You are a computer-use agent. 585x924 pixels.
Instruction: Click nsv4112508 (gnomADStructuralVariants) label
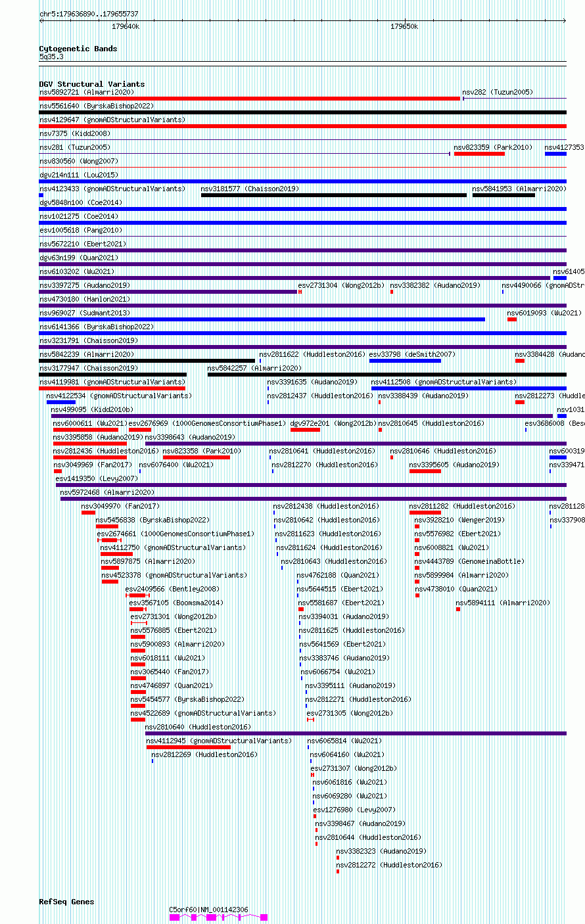click(x=444, y=382)
